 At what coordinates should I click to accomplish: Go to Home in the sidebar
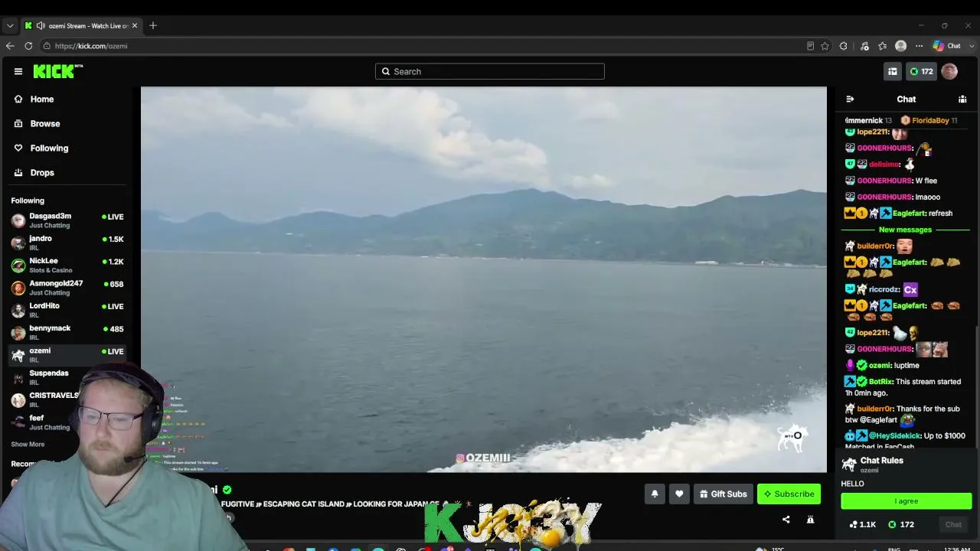(x=42, y=99)
